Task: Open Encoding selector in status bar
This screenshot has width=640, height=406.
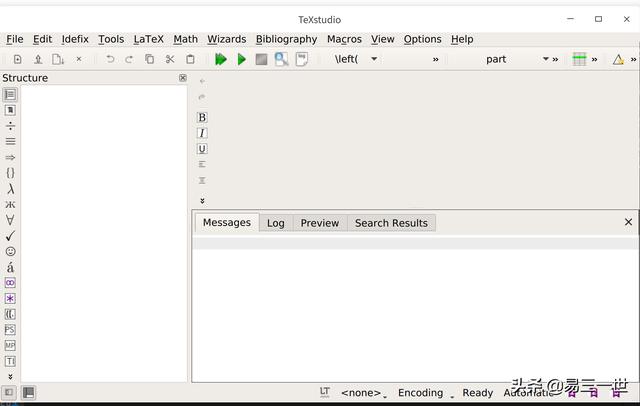Action: tap(426, 393)
